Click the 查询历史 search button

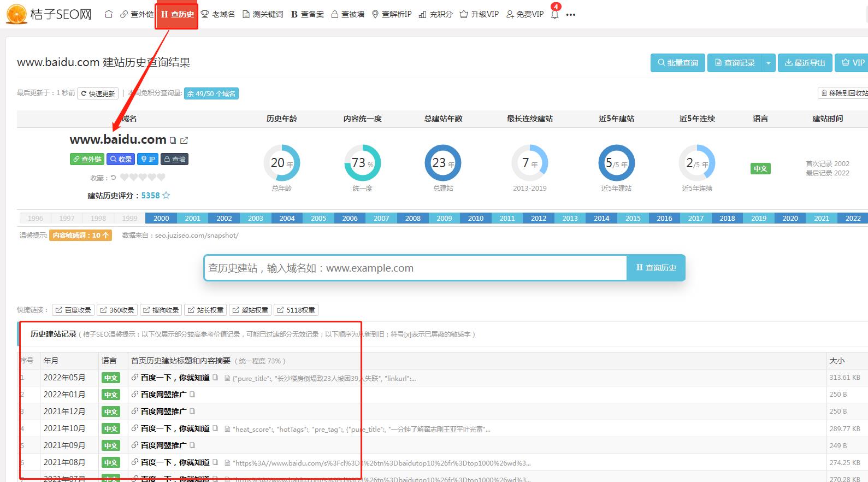click(x=656, y=268)
